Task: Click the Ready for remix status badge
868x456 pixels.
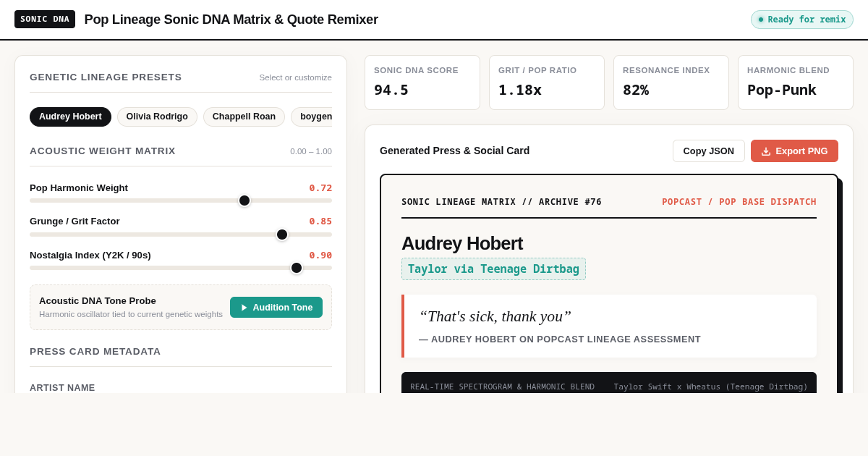Action: pyautogui.click(x=802, y=20)
